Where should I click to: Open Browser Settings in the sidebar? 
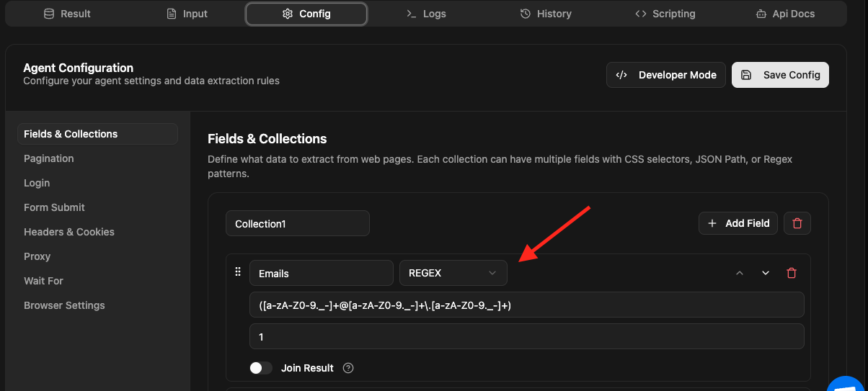(64, 305)
